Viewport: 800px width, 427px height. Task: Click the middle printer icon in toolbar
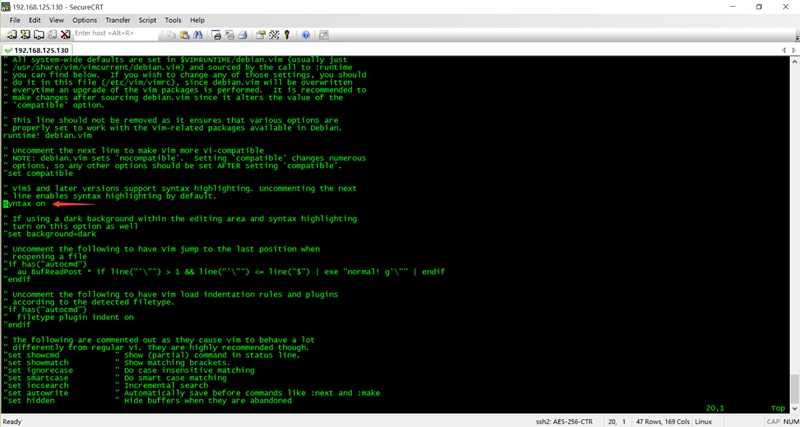[230, 35]
